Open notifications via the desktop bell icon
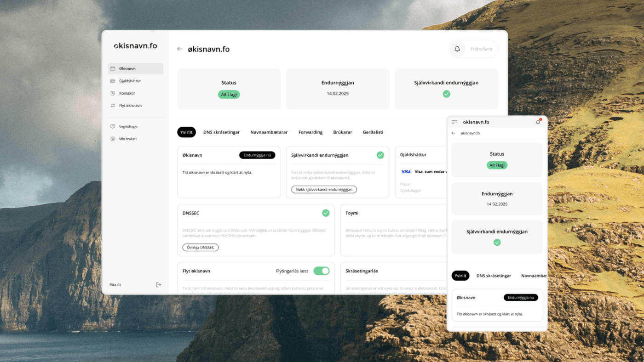644x362 pixels. pyautogui.click(x=457, y=49)
